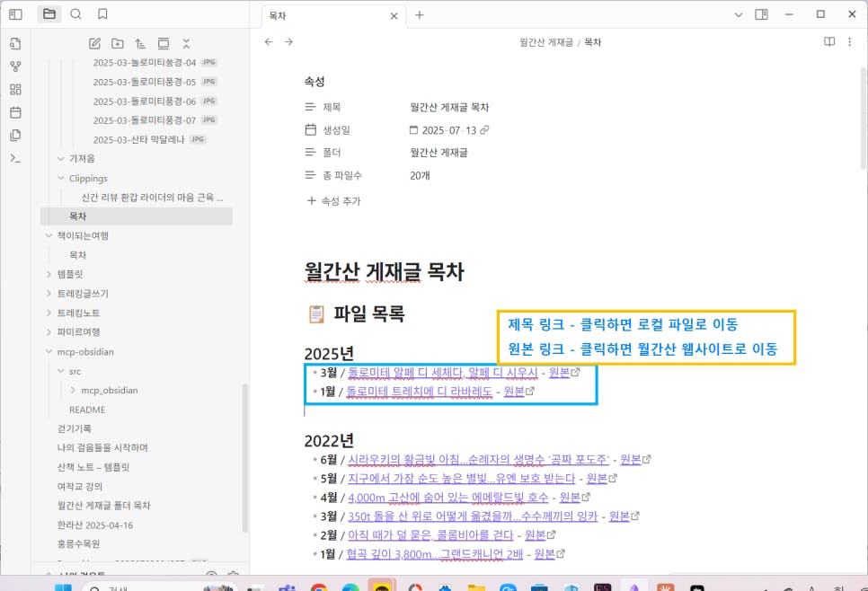868x591 pixels.
Task: Open the search tab icon
Action: 75,14
